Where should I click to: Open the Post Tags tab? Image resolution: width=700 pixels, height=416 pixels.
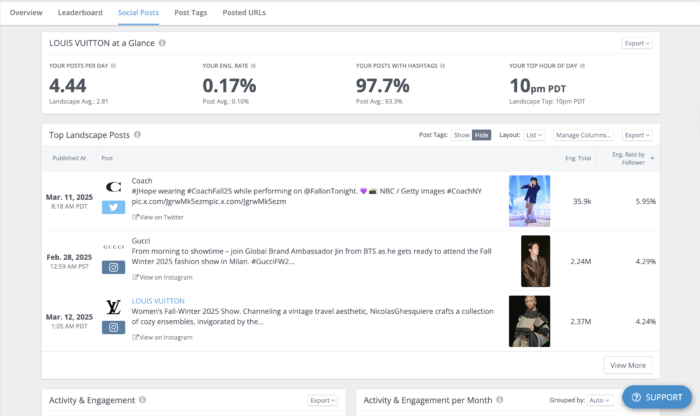coord(191,12)
